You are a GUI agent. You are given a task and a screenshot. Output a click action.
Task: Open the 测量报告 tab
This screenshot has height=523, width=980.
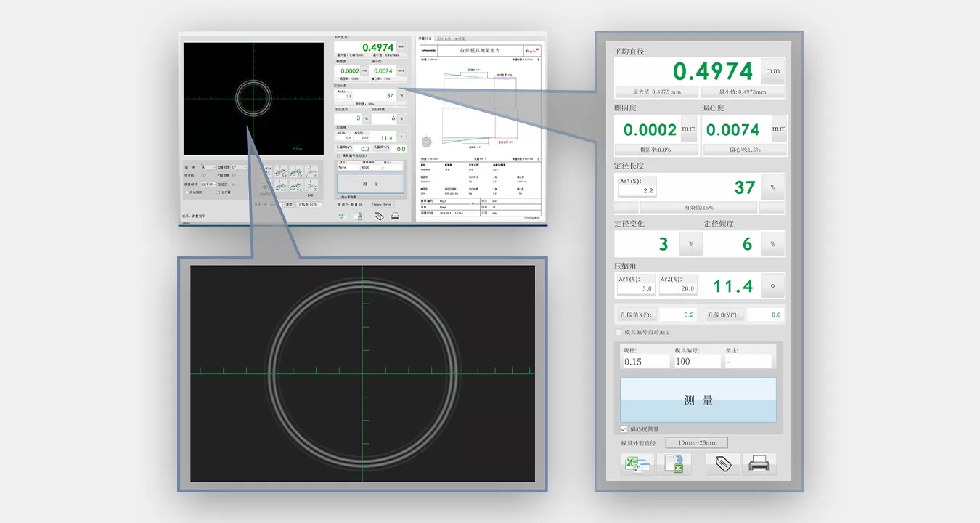(x=425, y=38)
